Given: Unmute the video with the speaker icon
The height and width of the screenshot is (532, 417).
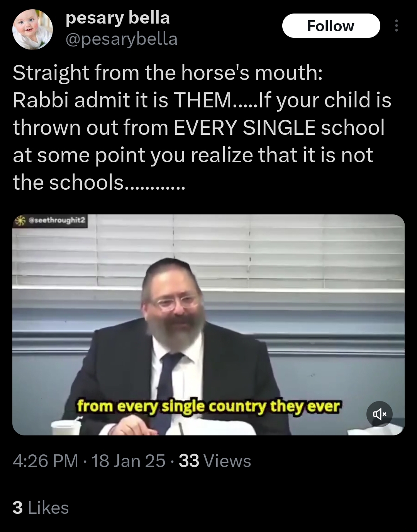Looking at the screenshot, I should point(379,414).
